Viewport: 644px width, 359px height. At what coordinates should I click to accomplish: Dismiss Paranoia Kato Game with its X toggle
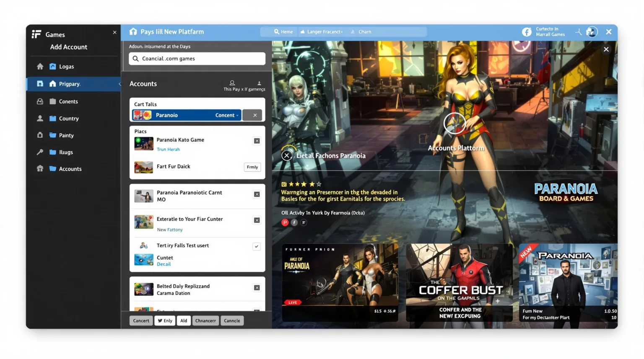tap(257, 141)
